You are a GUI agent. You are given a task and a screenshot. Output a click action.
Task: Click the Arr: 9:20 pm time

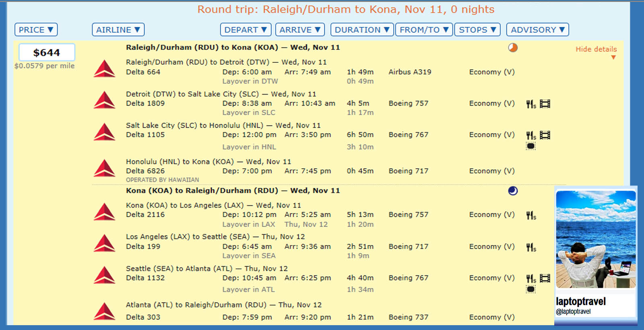point(308,317)
